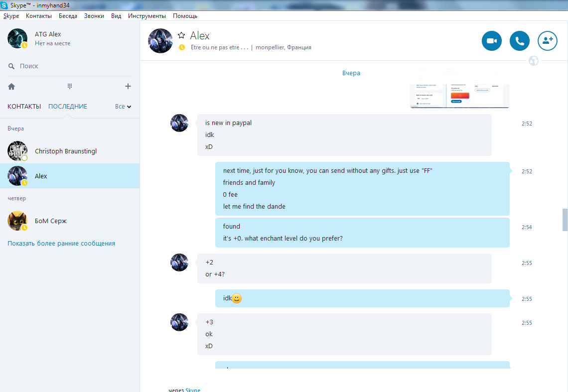Click the Skype link near message box
Viewport: 568px width, 392px height.
tap(193, 390)
